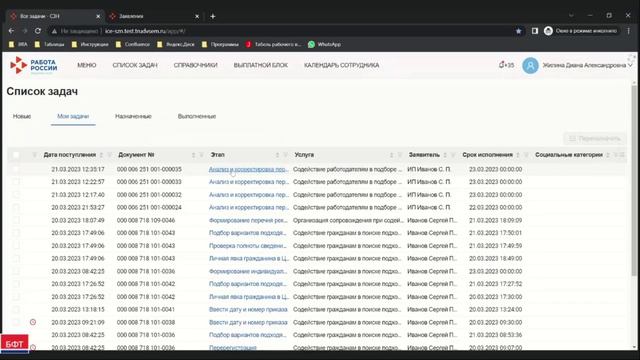Expand the user profile dropdown chevron
This screenshot has width=640, height=360.
pos(630,65)
